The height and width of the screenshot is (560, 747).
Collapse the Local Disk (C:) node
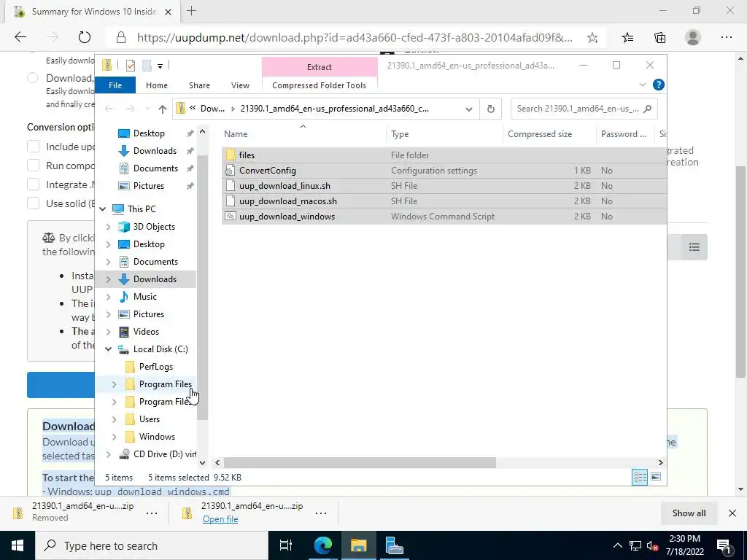[x=109, y=349]
